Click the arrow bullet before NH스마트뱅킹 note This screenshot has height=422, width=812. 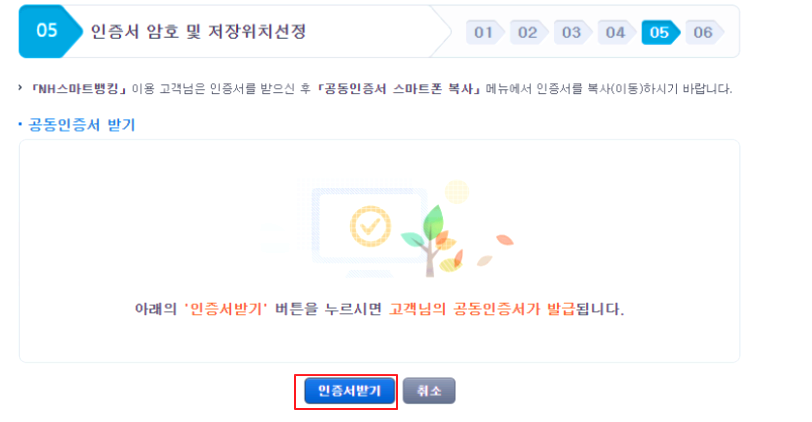click(21, 88)
